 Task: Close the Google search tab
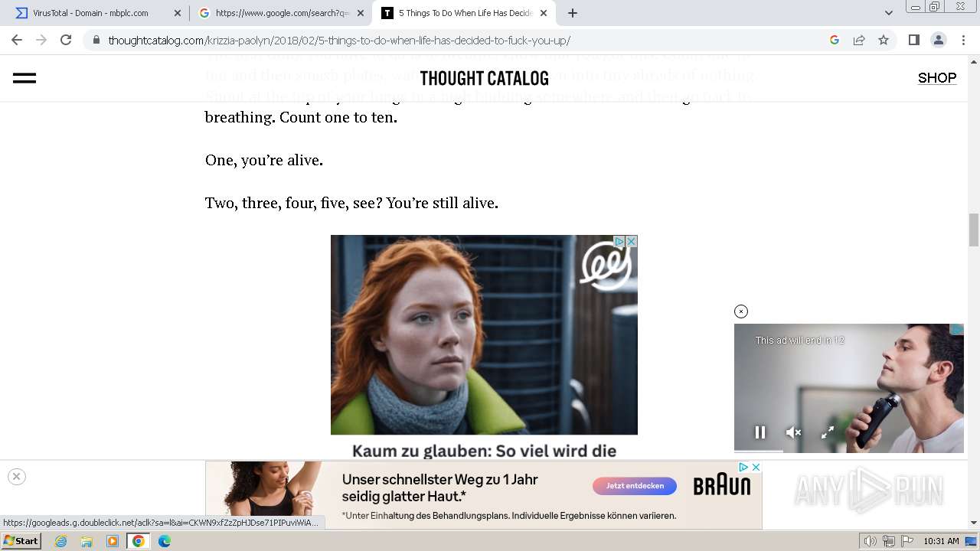(361, 13)
